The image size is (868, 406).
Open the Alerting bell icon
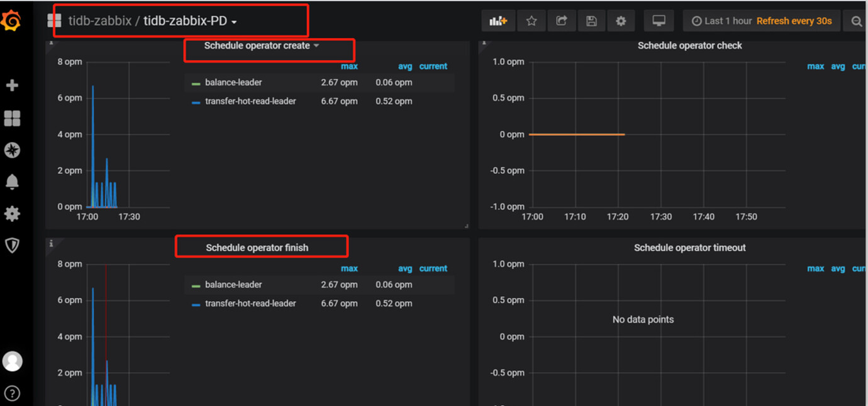tap(12, 182)
